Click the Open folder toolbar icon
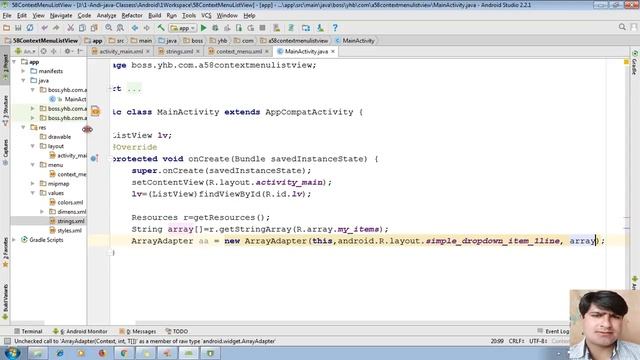640x360 pixels. (6, 28)
